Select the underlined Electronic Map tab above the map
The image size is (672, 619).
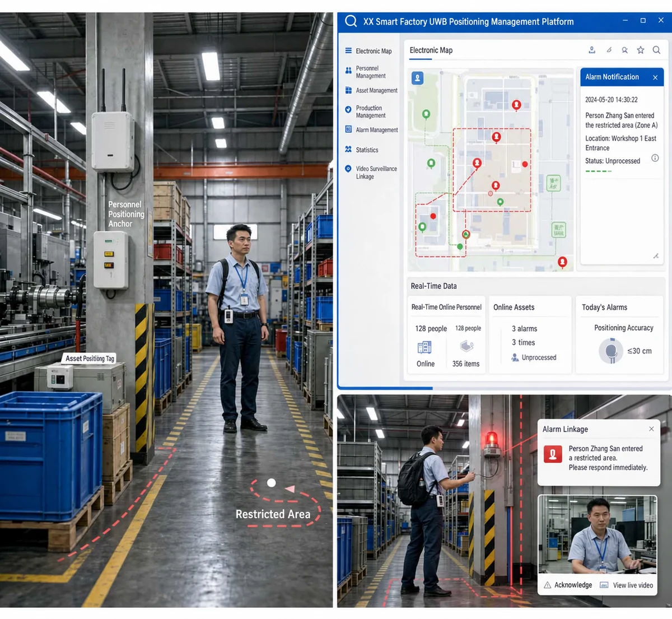[x=431, y=50]
